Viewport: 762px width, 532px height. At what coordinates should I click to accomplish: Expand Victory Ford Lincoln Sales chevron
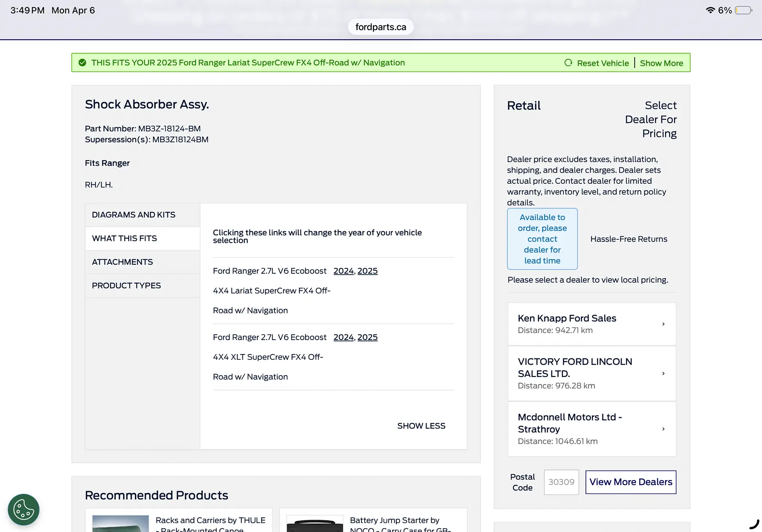pos(663,373)
